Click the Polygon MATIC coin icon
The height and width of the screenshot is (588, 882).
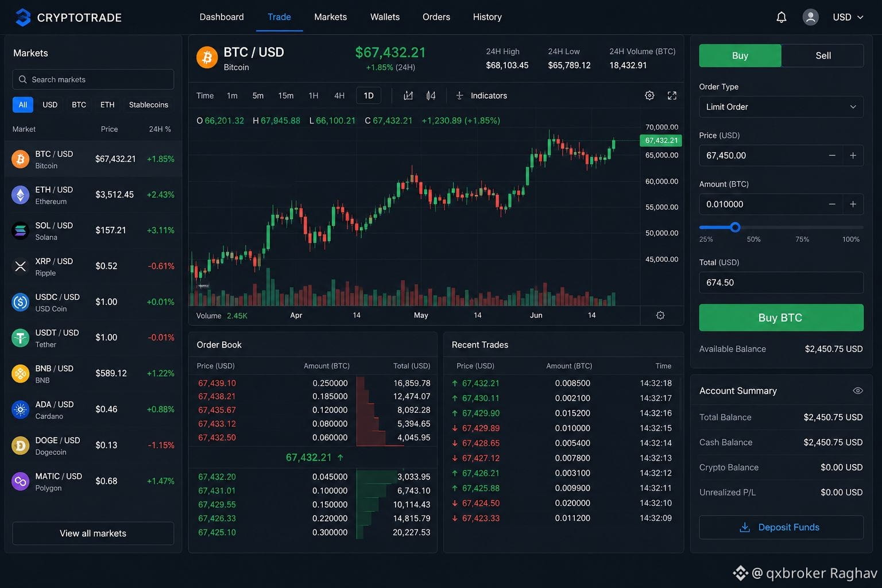coord(20,481)
